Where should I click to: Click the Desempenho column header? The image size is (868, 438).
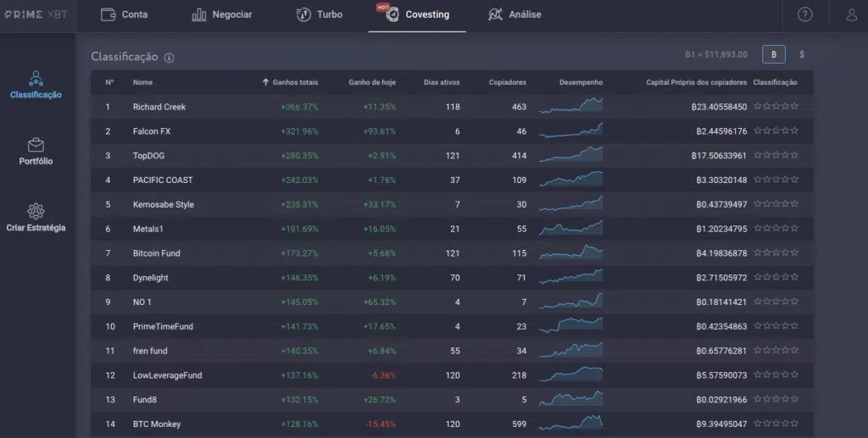click(581, 82)
